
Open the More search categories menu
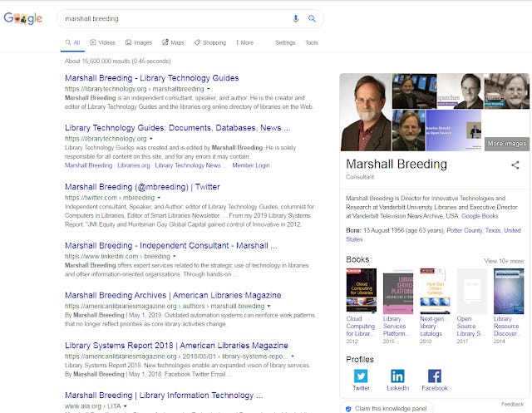245,42
